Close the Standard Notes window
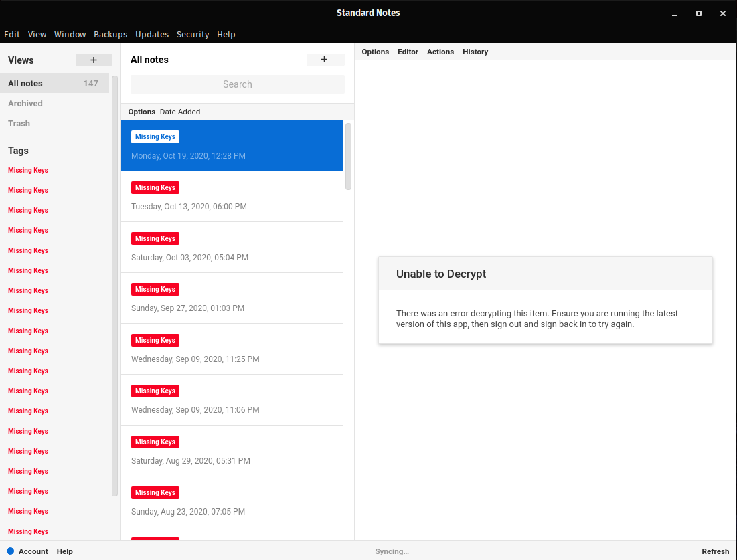This screenshot has width=737, height=560. click(x=723, y=13)
